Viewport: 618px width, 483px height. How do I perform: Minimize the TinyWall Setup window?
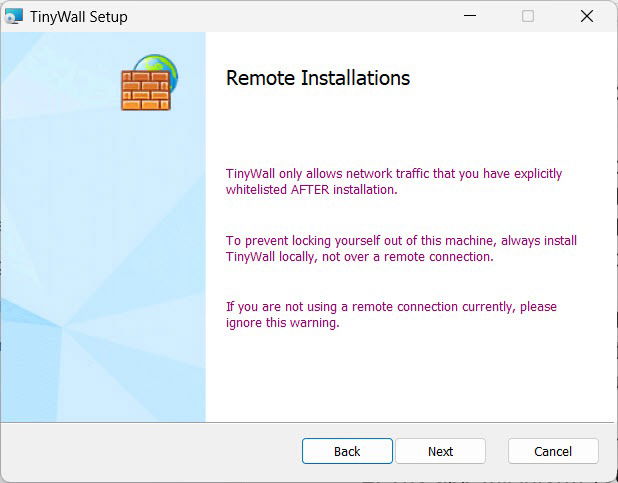click(470, 16)
